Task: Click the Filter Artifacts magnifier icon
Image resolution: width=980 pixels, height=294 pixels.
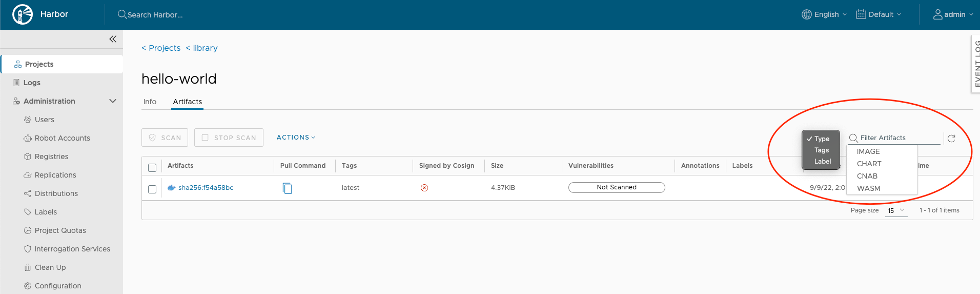Action: tap(853, 138)
